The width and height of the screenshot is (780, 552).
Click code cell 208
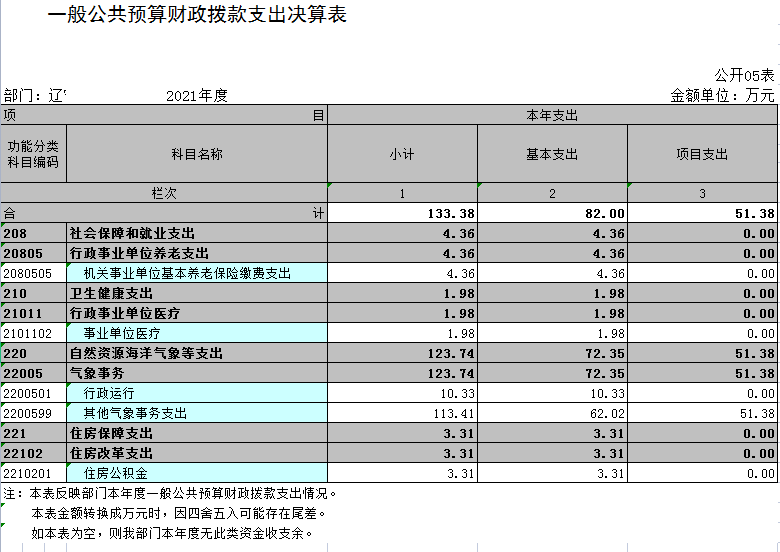pyautogui.click(x=33, y=233)
